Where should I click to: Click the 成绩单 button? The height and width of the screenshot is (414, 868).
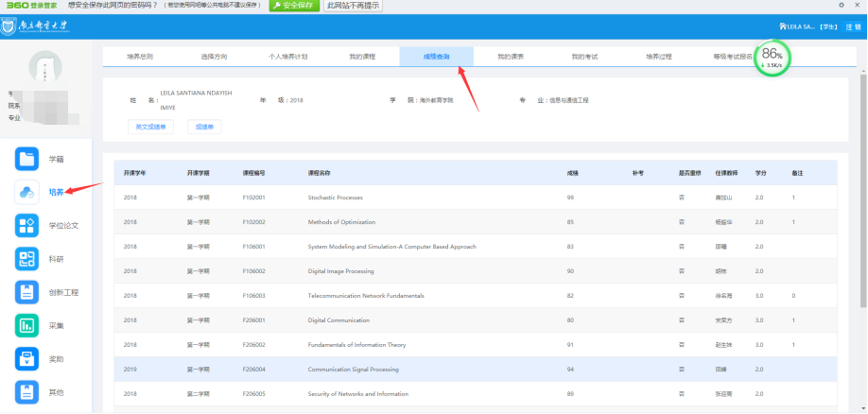tap(204, 127)
